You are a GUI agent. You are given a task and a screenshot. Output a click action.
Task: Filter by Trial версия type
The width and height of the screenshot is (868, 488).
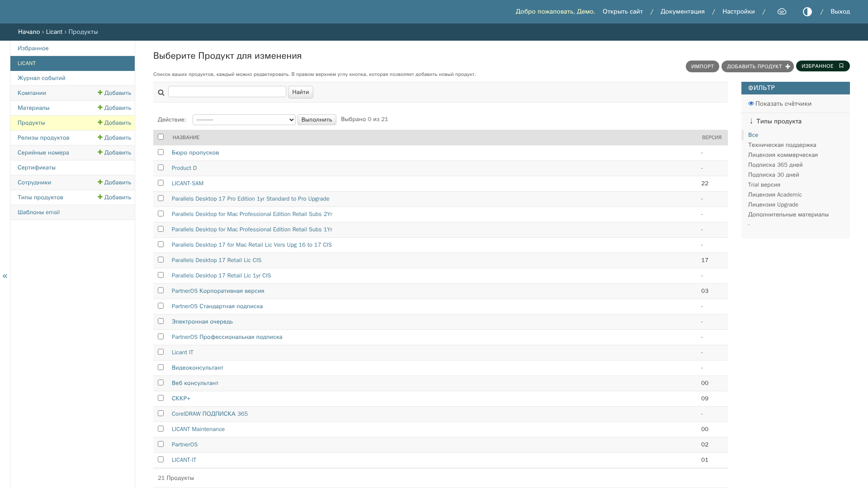(x=764, y=185)
